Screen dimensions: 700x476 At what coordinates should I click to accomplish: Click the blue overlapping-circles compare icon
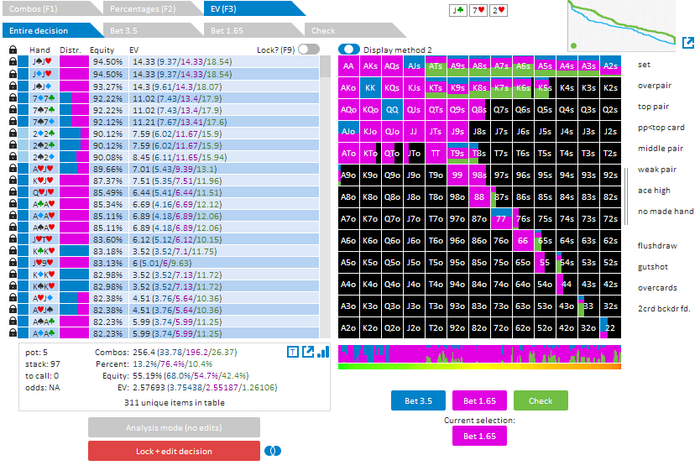point(273,451)
